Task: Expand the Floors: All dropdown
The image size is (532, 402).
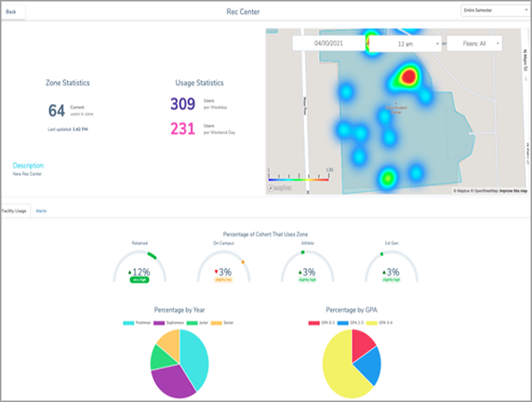Action: (474, 44)
